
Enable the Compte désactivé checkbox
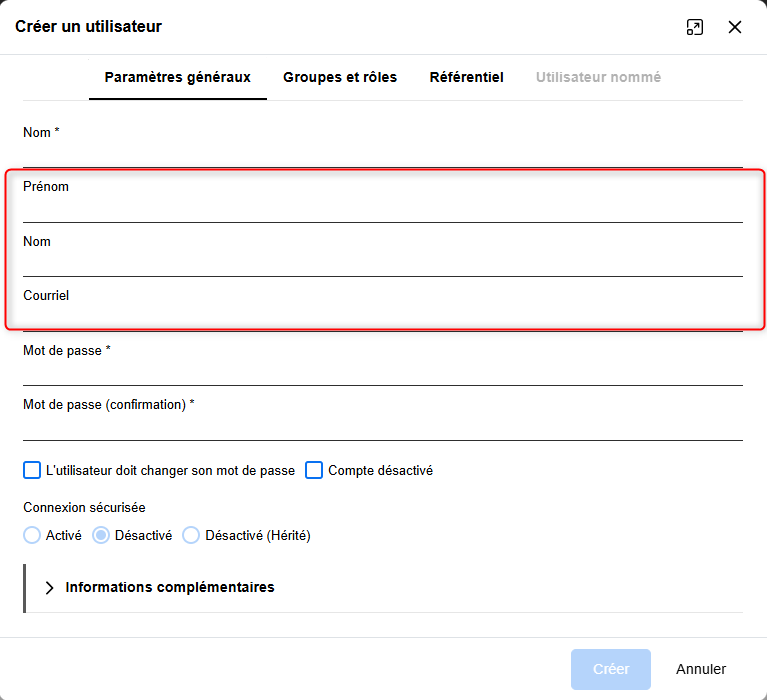click(x=314, y=470)
